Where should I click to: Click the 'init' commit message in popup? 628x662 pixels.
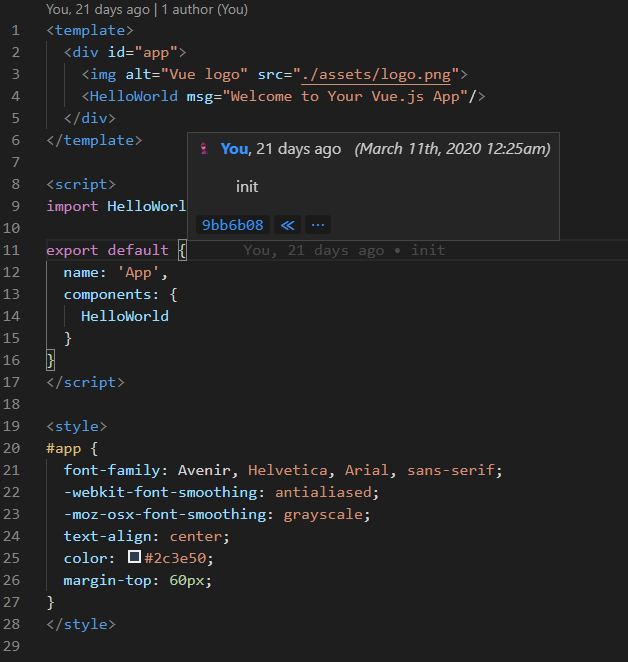click(x=247, y=187)
